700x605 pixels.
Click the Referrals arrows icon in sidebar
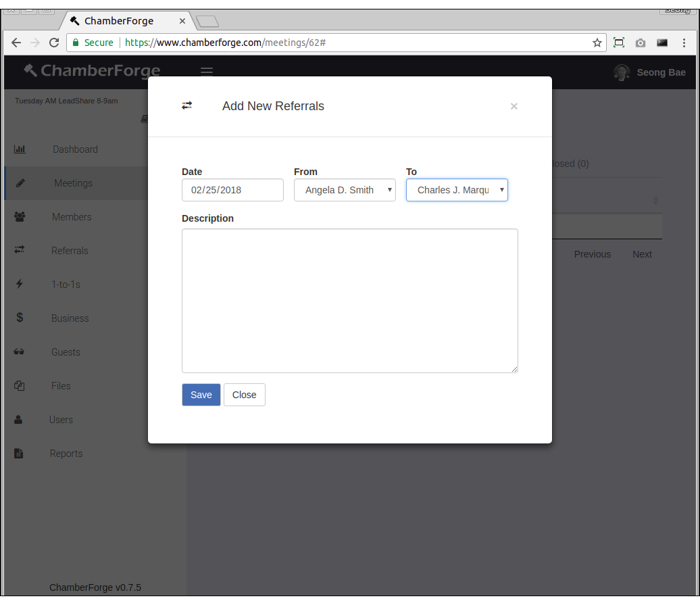[20, 250]
